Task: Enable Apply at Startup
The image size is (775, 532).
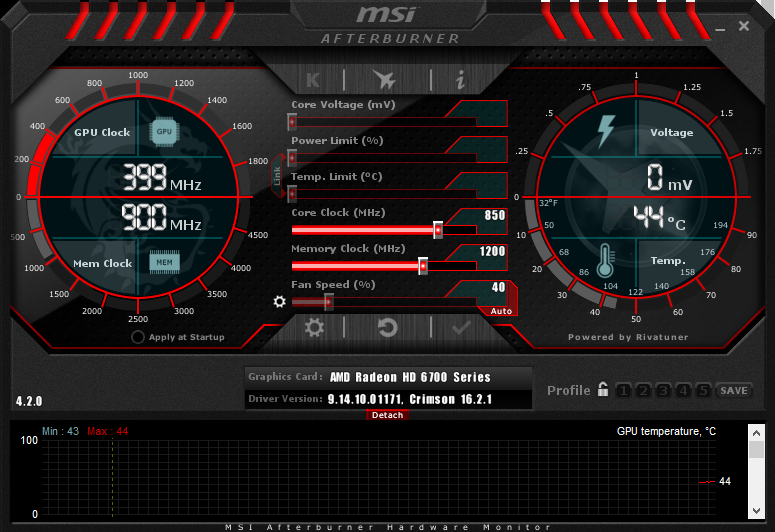Action: click(x=137, y=337)
